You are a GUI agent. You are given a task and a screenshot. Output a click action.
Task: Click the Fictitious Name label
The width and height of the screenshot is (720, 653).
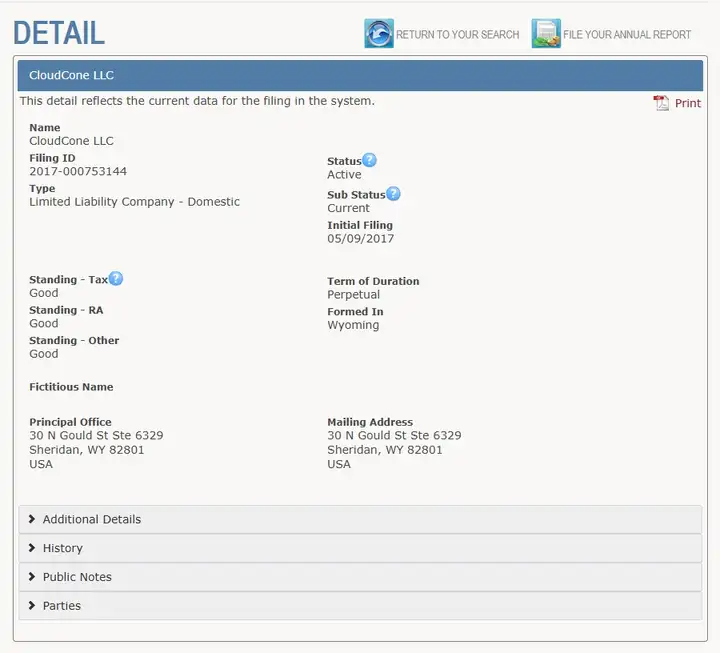point(71,387)
